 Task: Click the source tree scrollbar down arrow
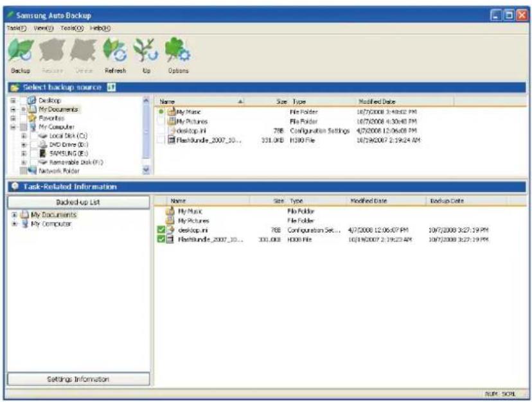point(146,170)
